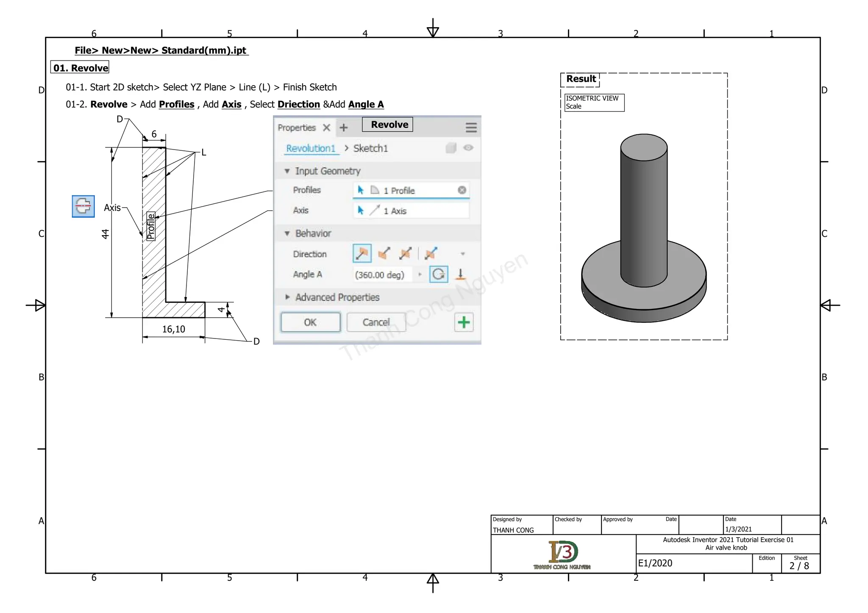Screen dimensions: 868x613
Task: Toggle the preview visibility eye icon
Action: click(x=468, y=148)
